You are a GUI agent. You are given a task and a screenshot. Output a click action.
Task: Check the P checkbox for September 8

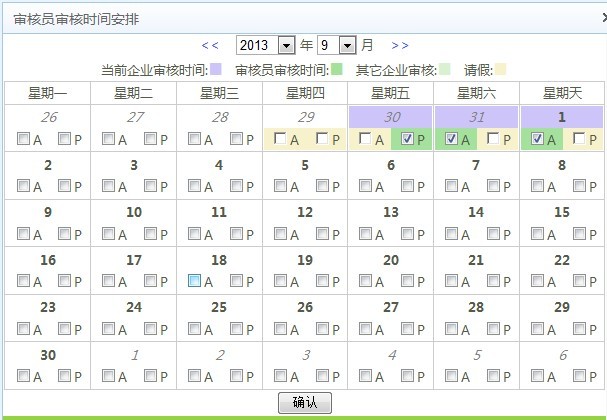pyautogui.click(x=579, y=186)
